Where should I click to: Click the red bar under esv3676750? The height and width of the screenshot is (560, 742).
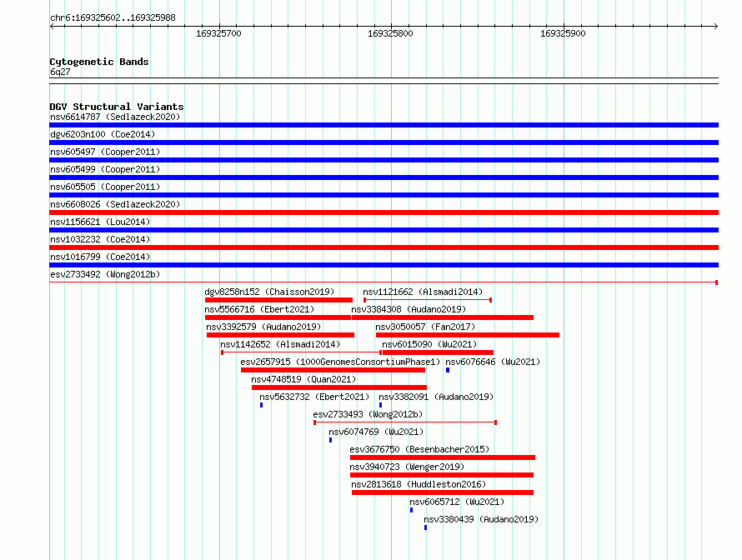coord(443,457)
